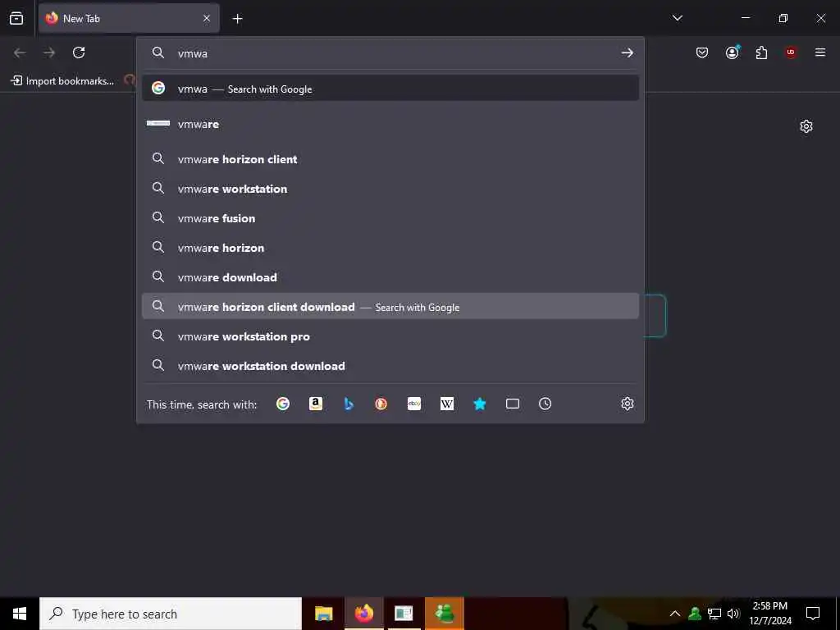840x630 pixels.
Task: Open network status tray icon
Action: tap(714, 614)
